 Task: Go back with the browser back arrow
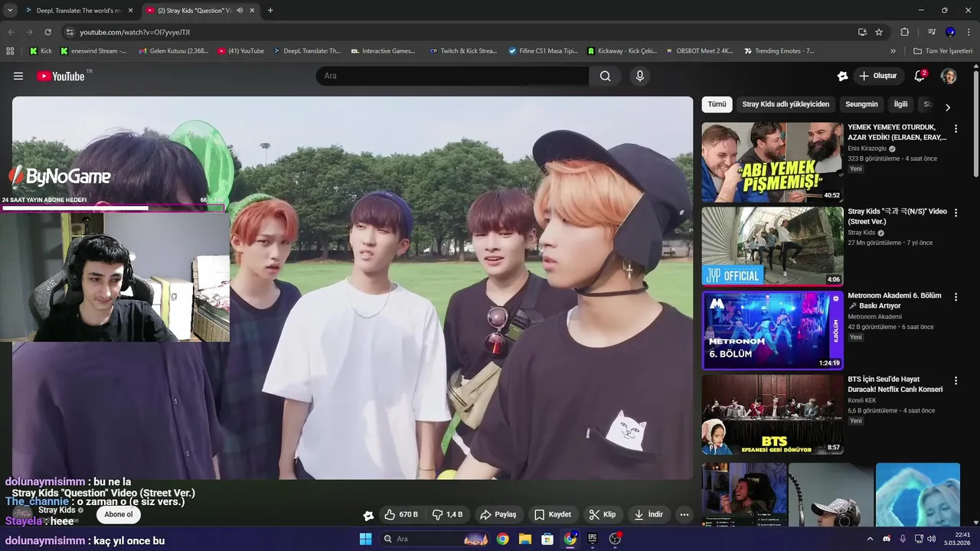[11, 32]
